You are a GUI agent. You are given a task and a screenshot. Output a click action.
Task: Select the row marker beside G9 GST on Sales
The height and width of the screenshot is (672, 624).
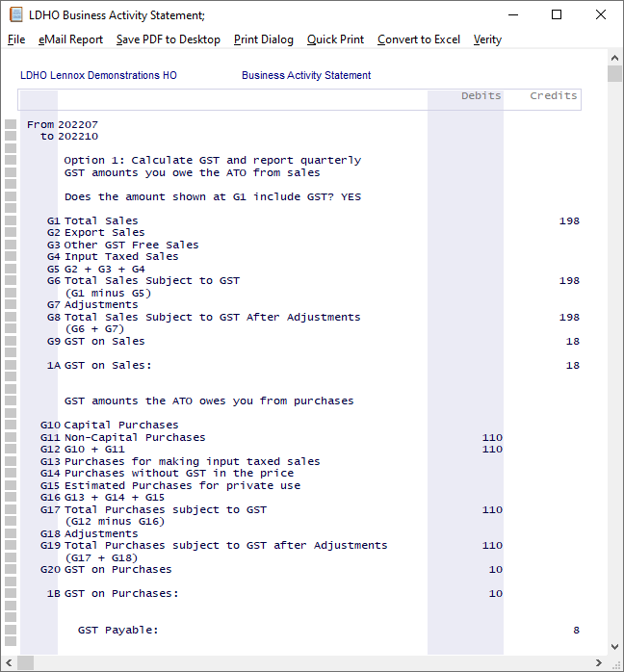pos(11,341)
